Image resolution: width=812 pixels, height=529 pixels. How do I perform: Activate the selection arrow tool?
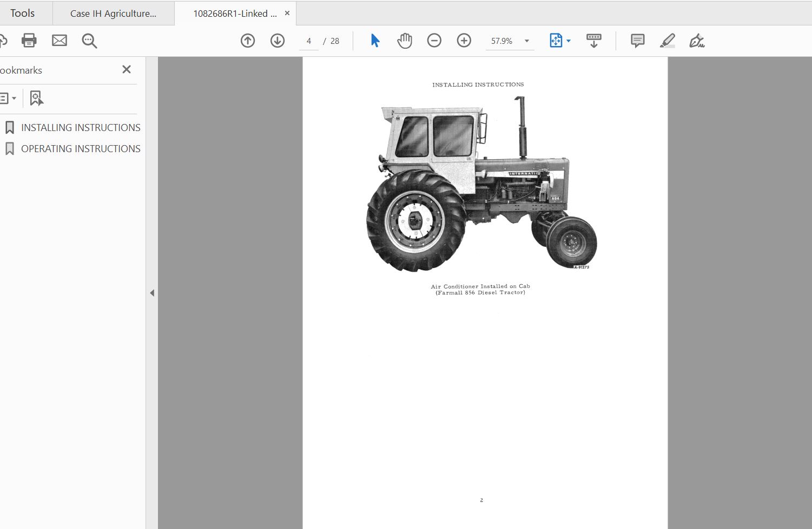click(x=375, y=41)
